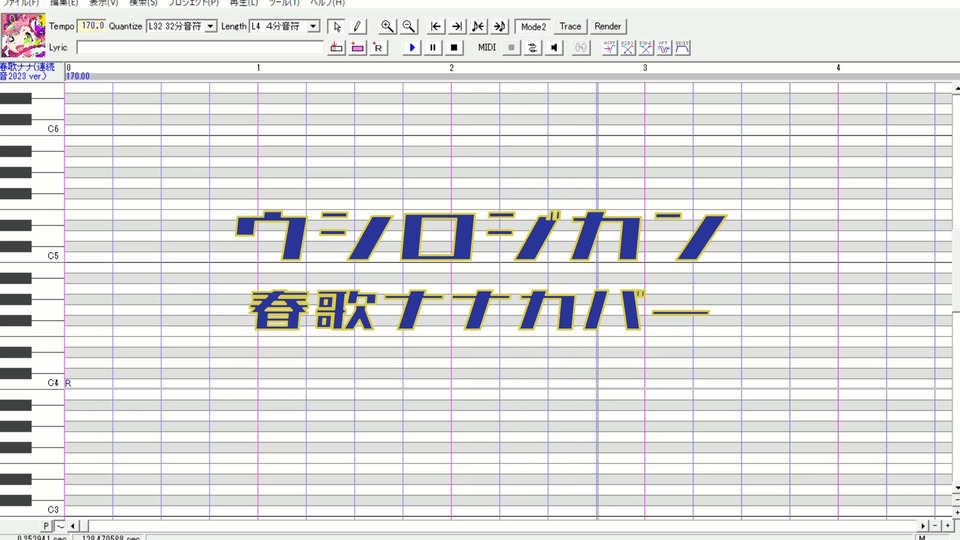
Task: Select the arrow pointer tool
Action: pos(336,26)
